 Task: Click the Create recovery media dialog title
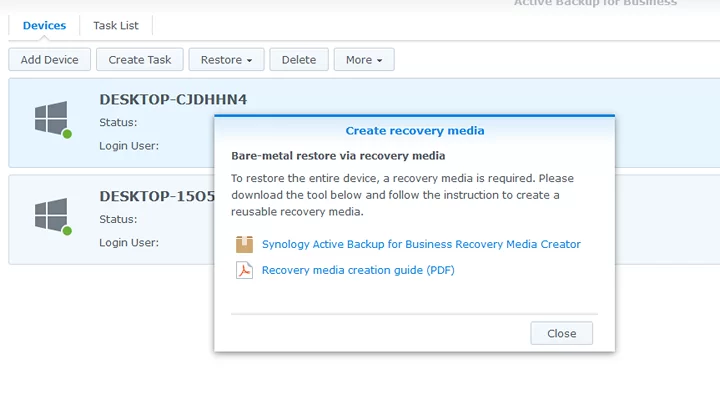click(x=415, y=131)
